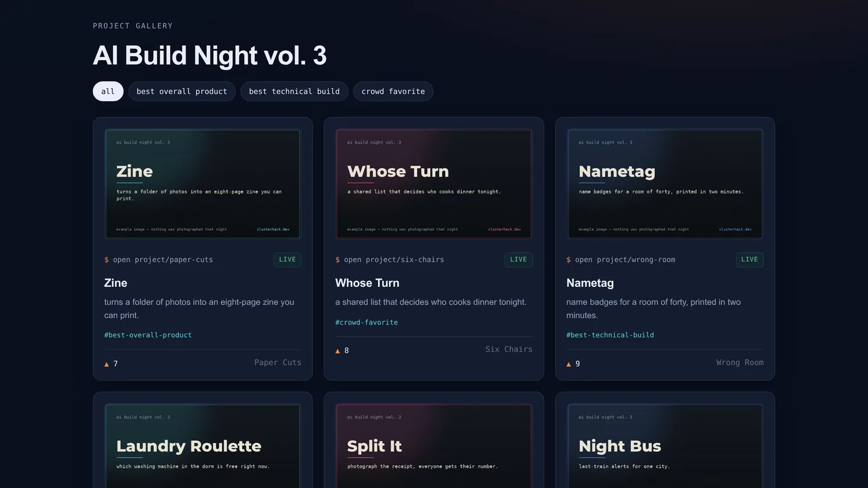Viewport: 868px width, 488px height.
Task: Filter by "best overall product"
Action: [182, 92]
